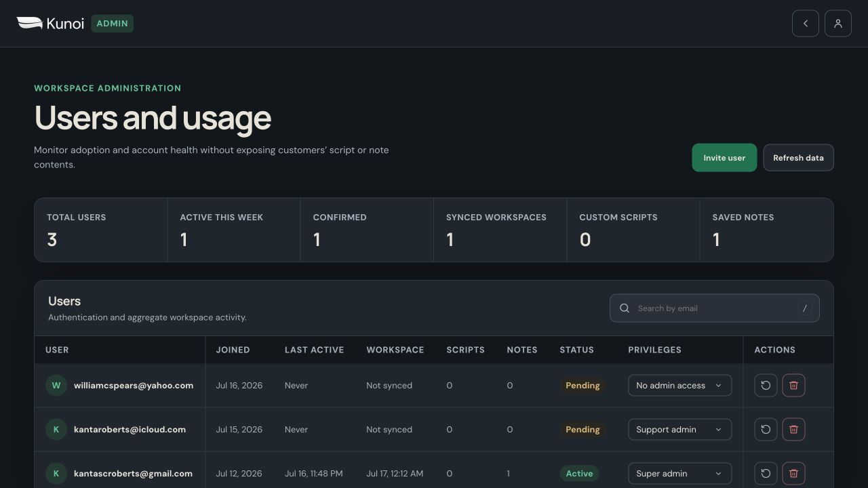Click the K avatar for kantascroberts@gmail.com
This screenshot has height=488, width=868.
point(56,474)
